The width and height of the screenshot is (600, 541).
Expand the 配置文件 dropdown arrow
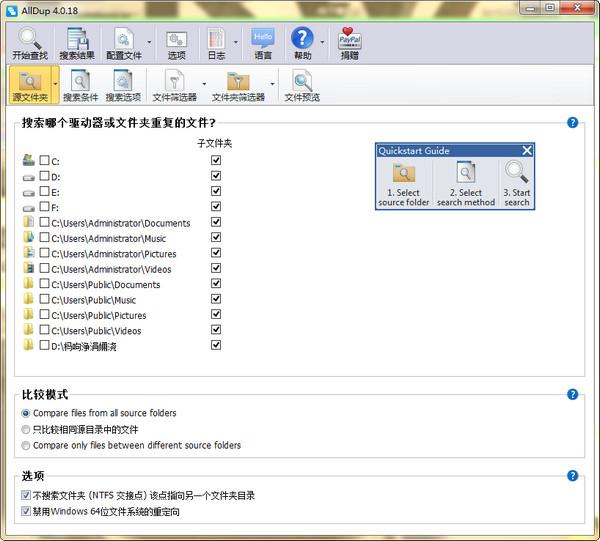150,43
